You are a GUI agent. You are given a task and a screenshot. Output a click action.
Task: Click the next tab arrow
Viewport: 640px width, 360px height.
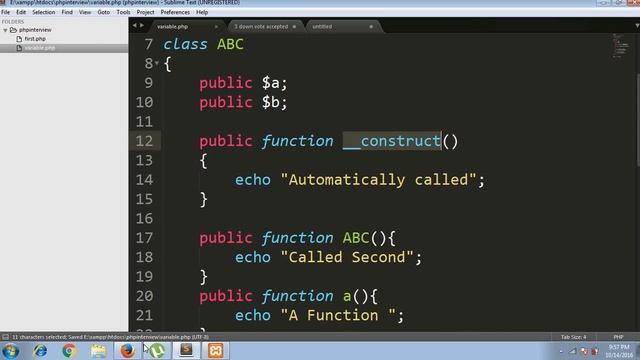142,25
